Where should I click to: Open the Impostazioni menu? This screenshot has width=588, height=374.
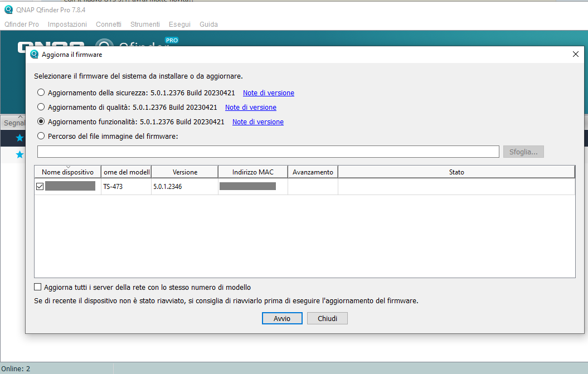67,25
